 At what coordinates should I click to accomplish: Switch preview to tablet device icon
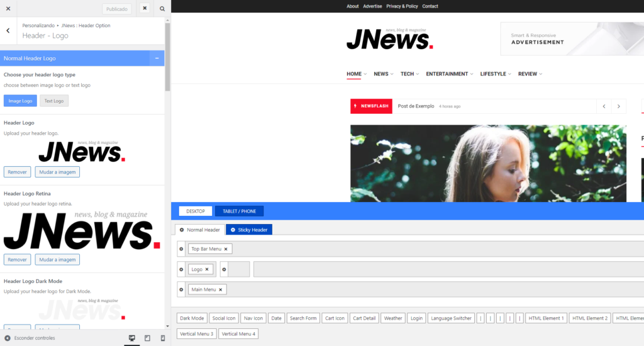click(x=147, y=338)
